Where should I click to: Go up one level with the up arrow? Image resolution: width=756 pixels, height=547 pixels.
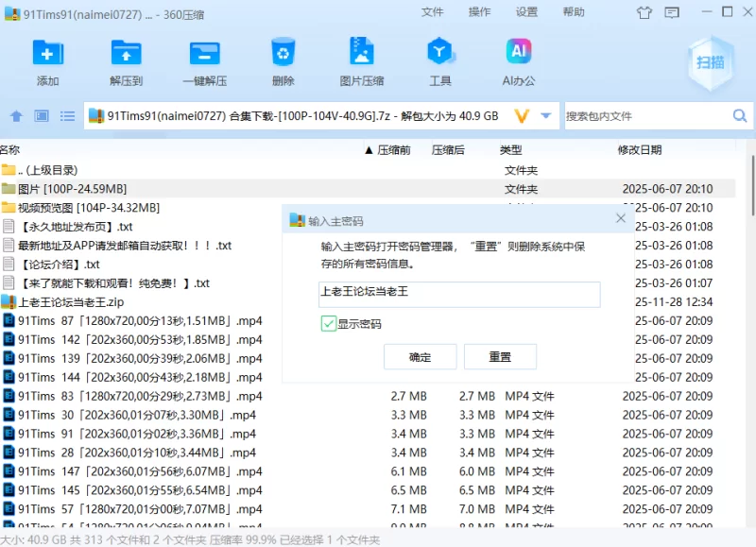coord(16,116)
